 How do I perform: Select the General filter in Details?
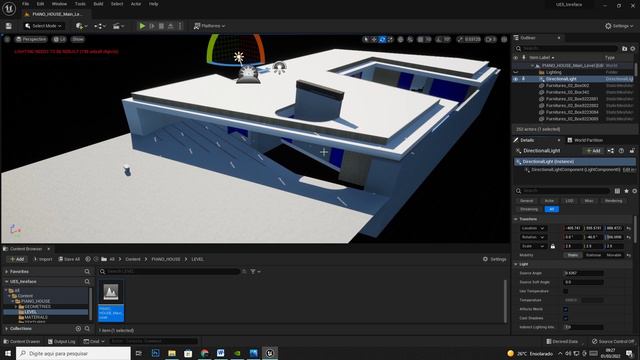coord(527,200)
